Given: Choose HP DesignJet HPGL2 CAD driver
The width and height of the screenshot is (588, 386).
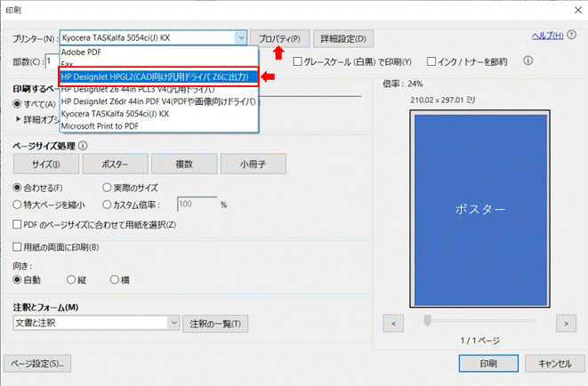Looking at the screenshot, I should (158, 76).
